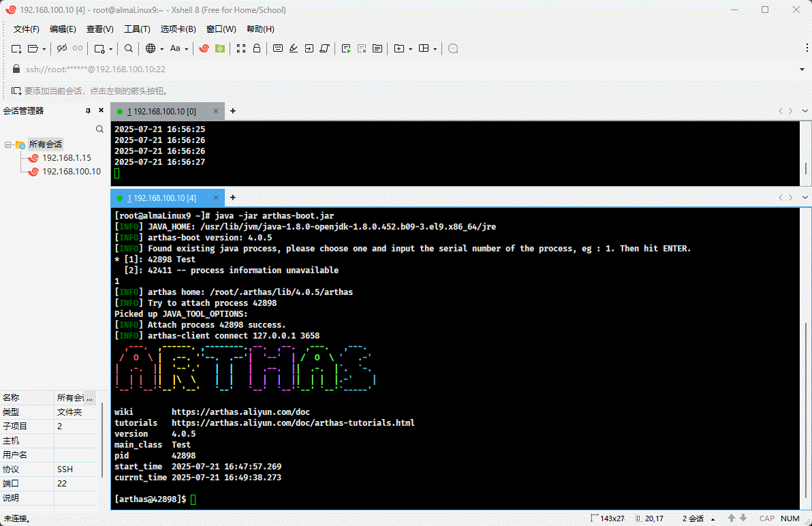Close the 会话管理器 panel
The height and width of the screenshot is (526, 812).
click(x=101, y=110)
